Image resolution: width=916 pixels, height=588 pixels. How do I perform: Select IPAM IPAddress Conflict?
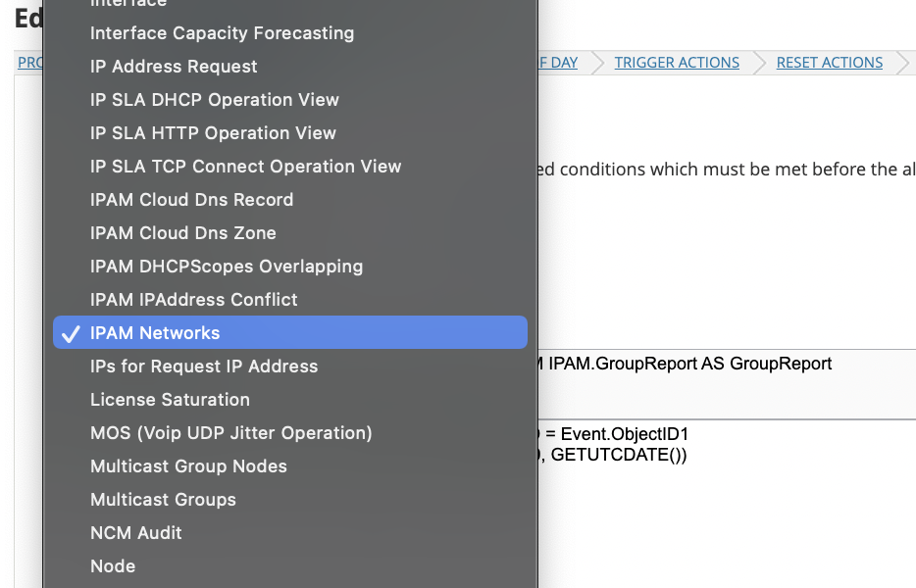pos(193,300)
